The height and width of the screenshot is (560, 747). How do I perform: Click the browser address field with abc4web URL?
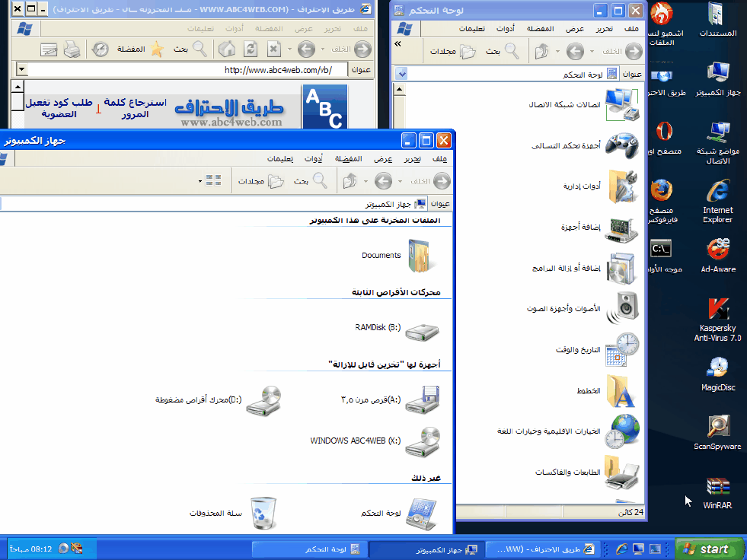coord(190,70)
